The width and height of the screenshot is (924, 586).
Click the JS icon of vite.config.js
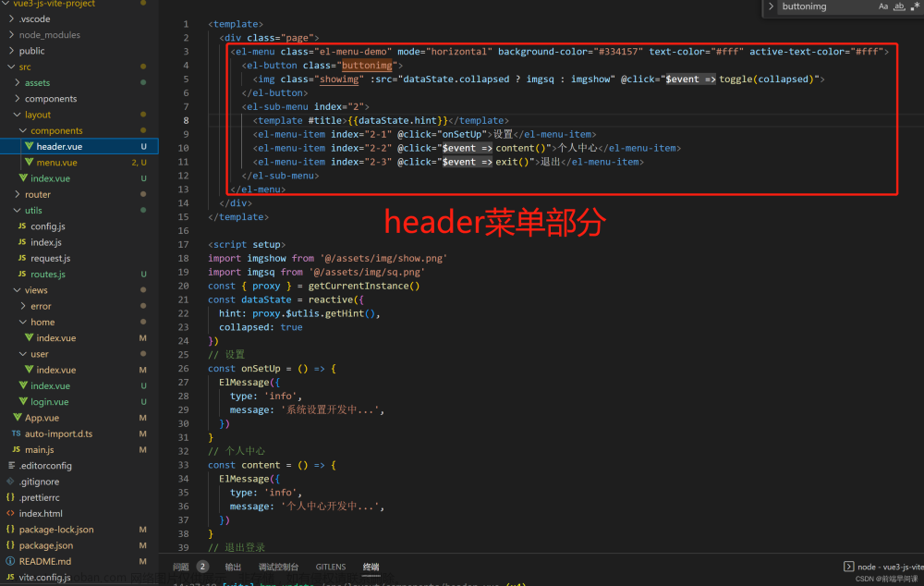point(10,577)
